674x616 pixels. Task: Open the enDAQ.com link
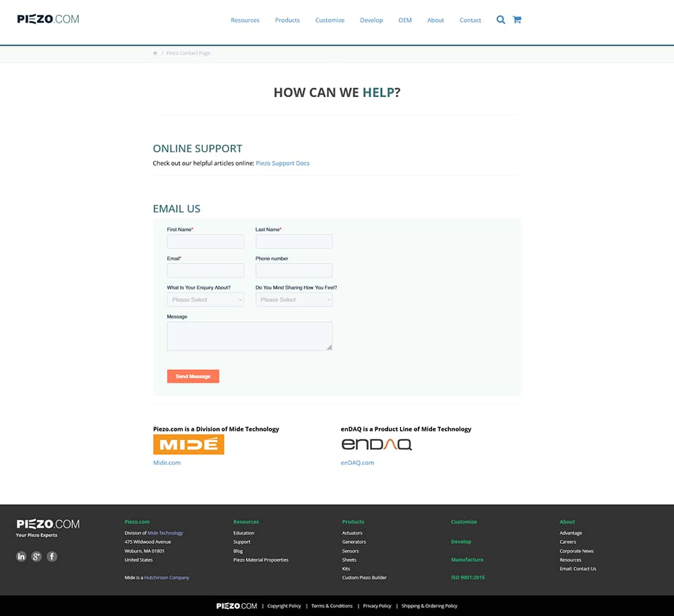tap(357, 462)
